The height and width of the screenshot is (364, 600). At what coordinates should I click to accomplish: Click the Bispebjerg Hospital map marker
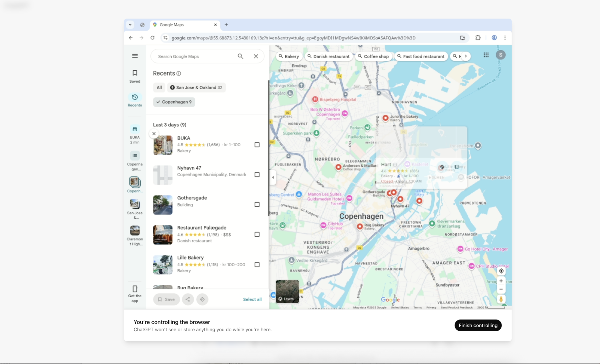pos(315,99)
